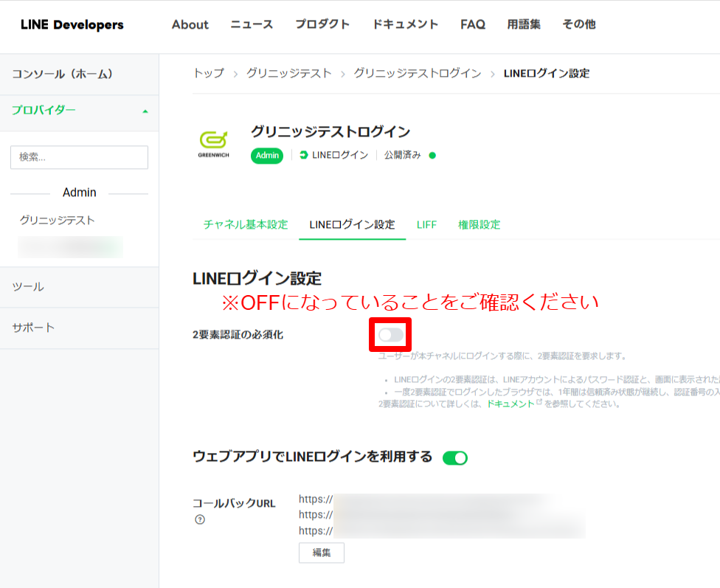Collapse the プロバイダー section arrow

(x=145, y=111)
